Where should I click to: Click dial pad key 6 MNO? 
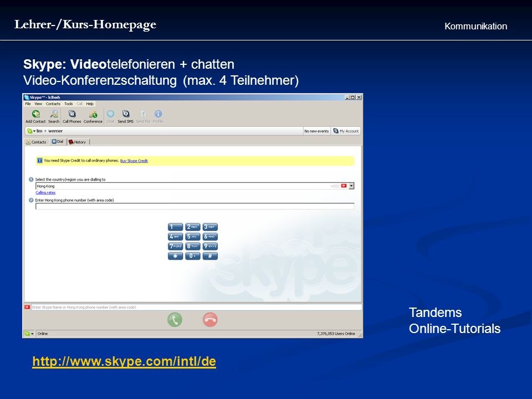click(210, 237)
